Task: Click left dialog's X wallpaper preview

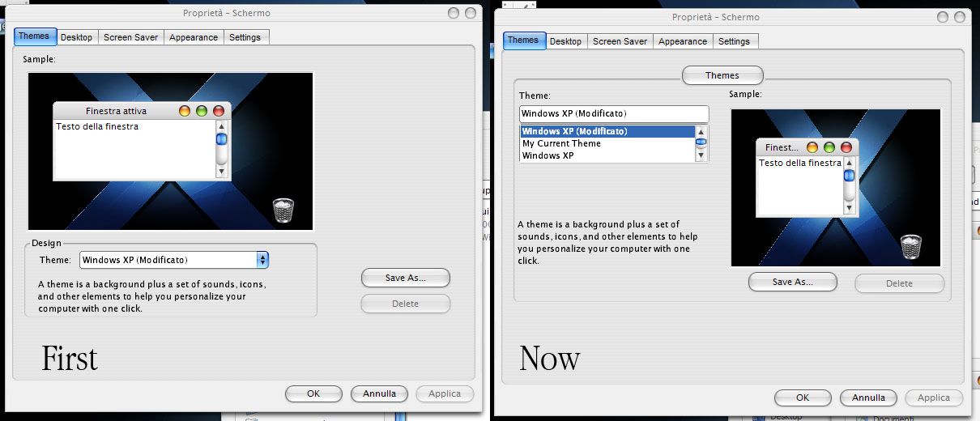Action: click(170, 151)
